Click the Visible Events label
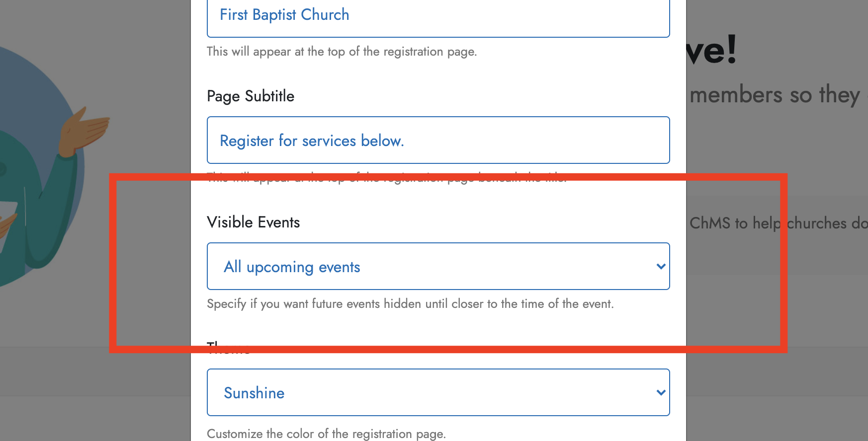This screenshot has height=441, width=868. pyautogui.click(x=253, y=222)
